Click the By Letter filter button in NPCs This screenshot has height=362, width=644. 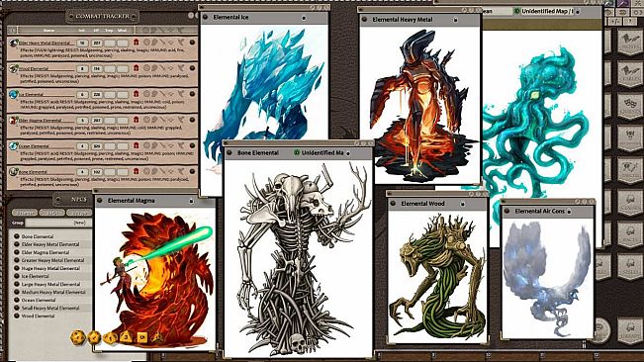[x=24, y=213]
